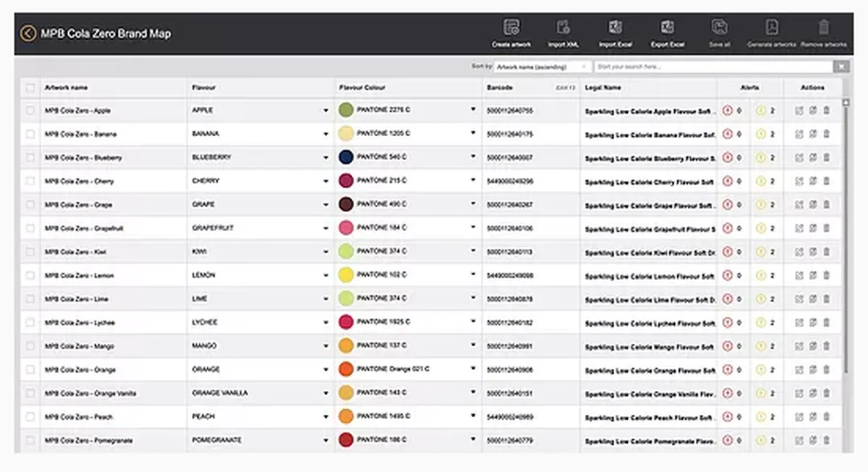Check the box for MPB Cola Zero - Peach
The height and width of the screenshot is (472, 868).
click(x=30, y=416)
